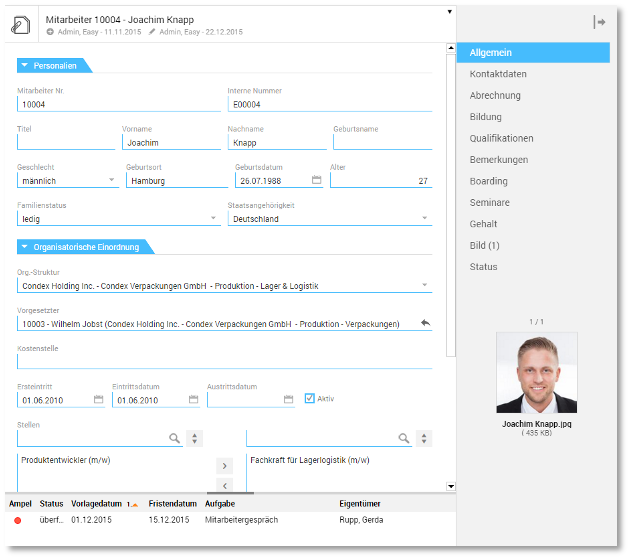
Task: Open the Eintrittsdatum calendar picker
Action: 194,399
